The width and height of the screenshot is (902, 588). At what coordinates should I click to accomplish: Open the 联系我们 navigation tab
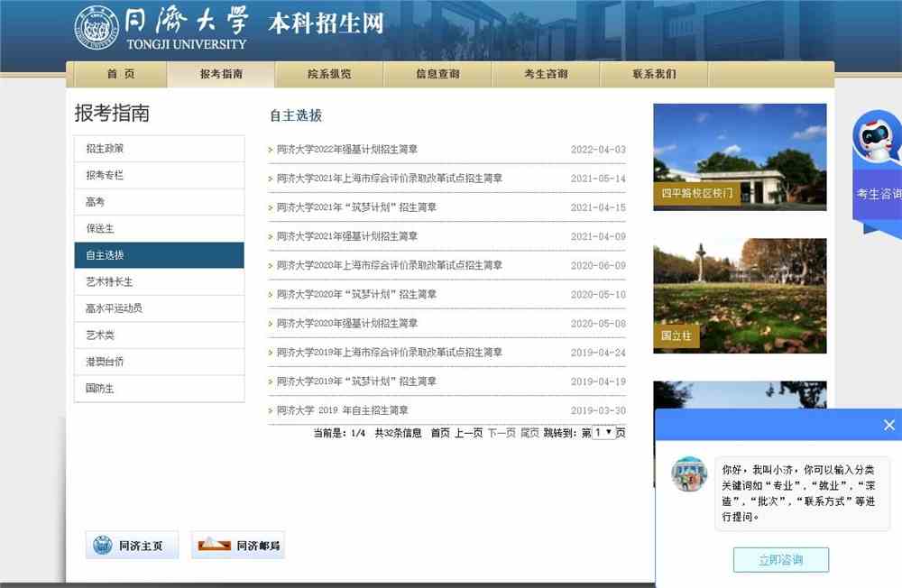coord(654,74)
